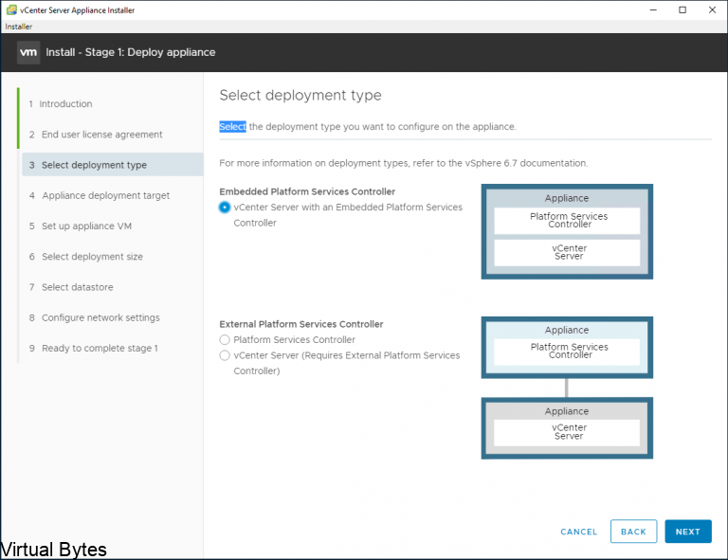Click the highlighted word Select
Image resolution: width=728 pixels, height=560 pixels.
click(232, 127)
